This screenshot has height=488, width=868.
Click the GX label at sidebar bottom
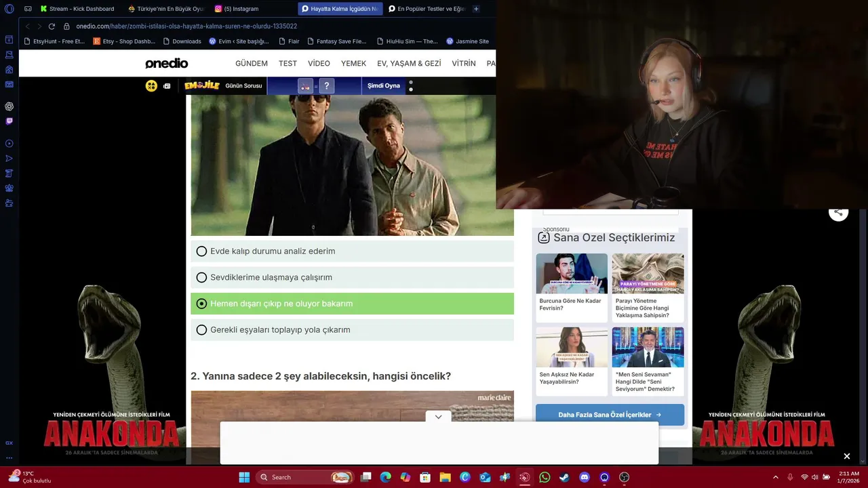tap(9, 443)
